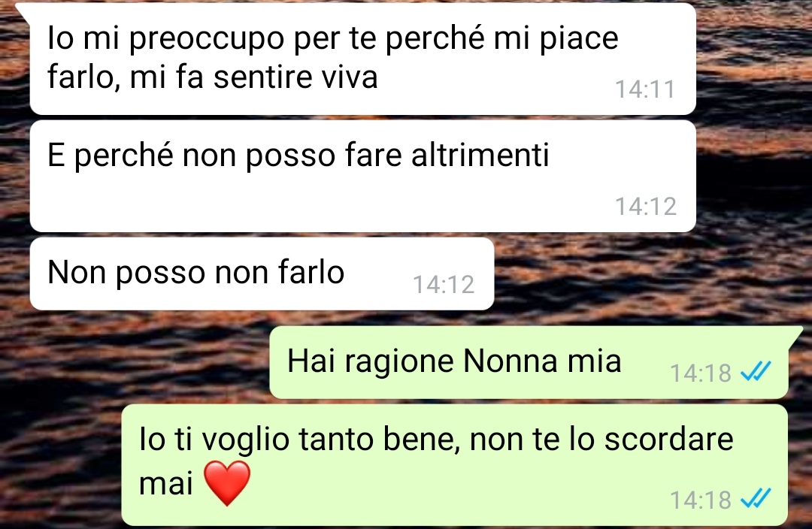Image resolution: width=812 pixels, height=529 pixels.
Task: Select the message 'E perché non posso fare altrimenti'
Action: click(363, 176)
